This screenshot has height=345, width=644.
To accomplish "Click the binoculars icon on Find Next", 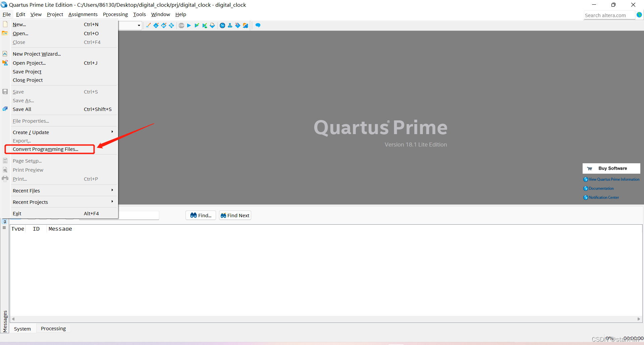I will tap(223, 216).
